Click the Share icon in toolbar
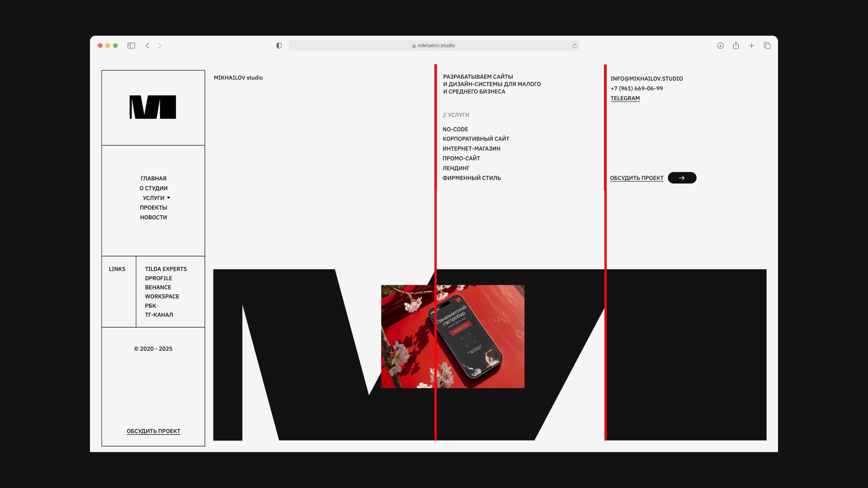The height and width of the screenshot is (488, 868). [x=736, y=46]
